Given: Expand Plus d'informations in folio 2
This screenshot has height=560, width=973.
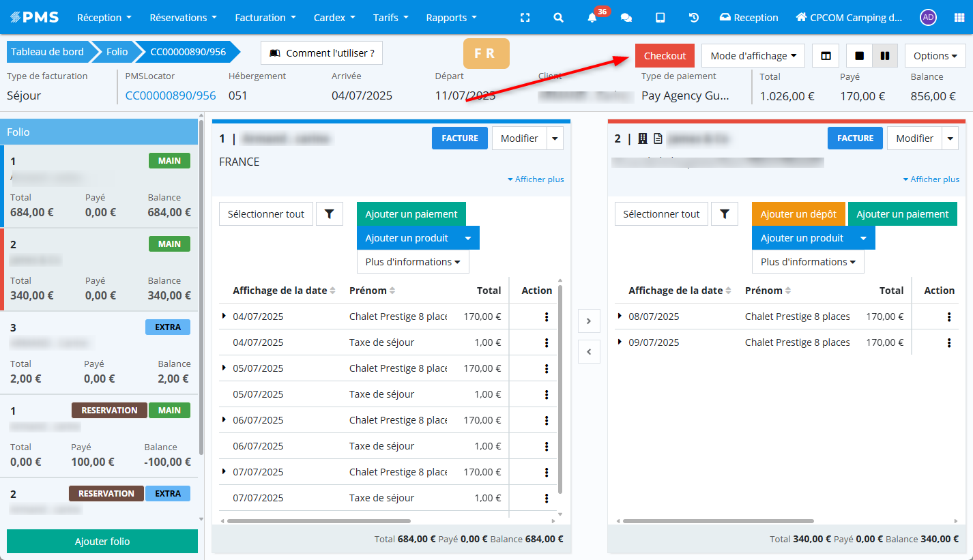Looking at the screenshot, I should 808,262.
